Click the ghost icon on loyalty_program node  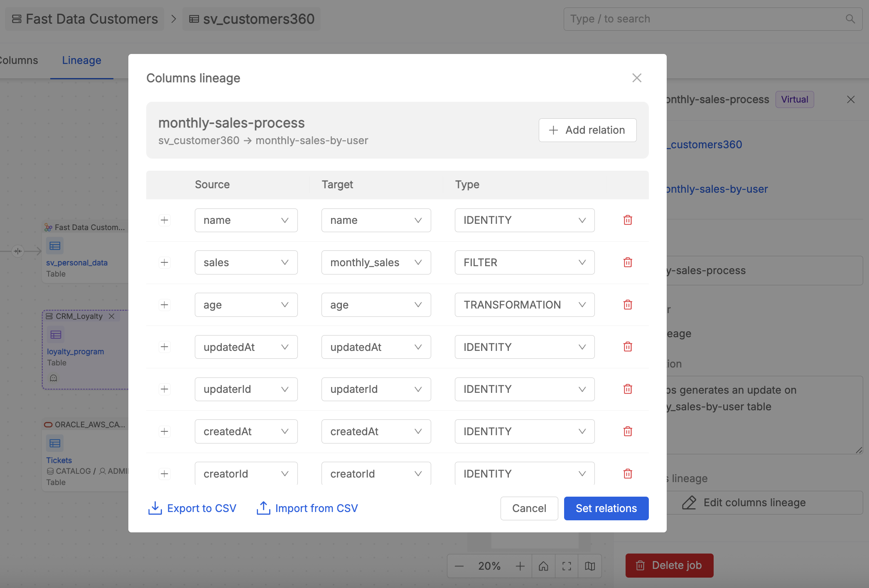point(54,378)
